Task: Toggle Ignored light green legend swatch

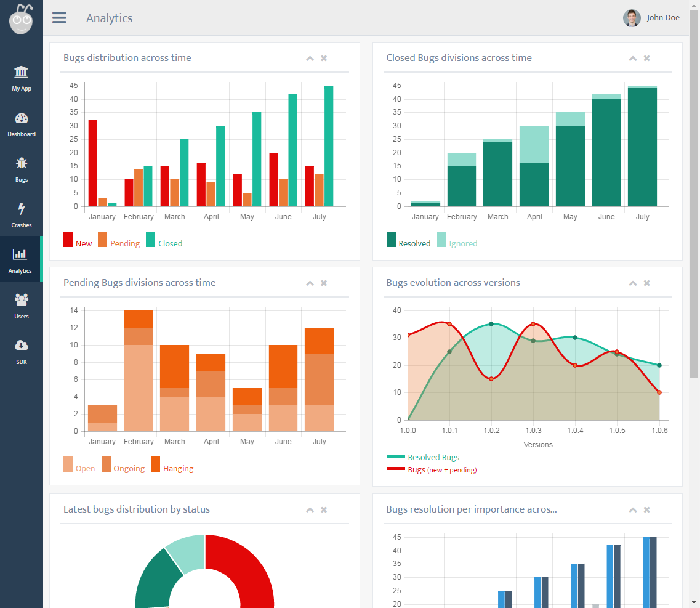Action: 441,239
